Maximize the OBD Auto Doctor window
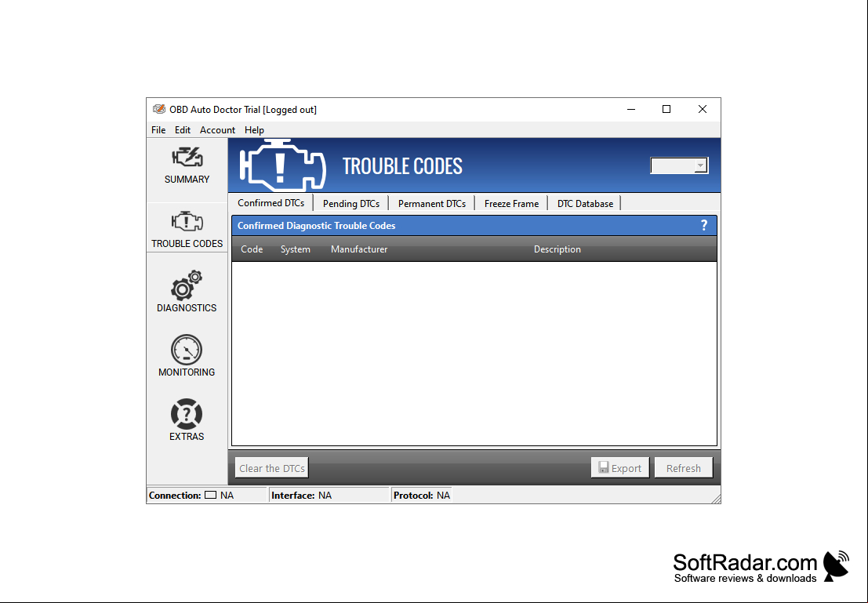Image resolution: width=868 pixels, height=603 pixels. (x=666, y=109)
